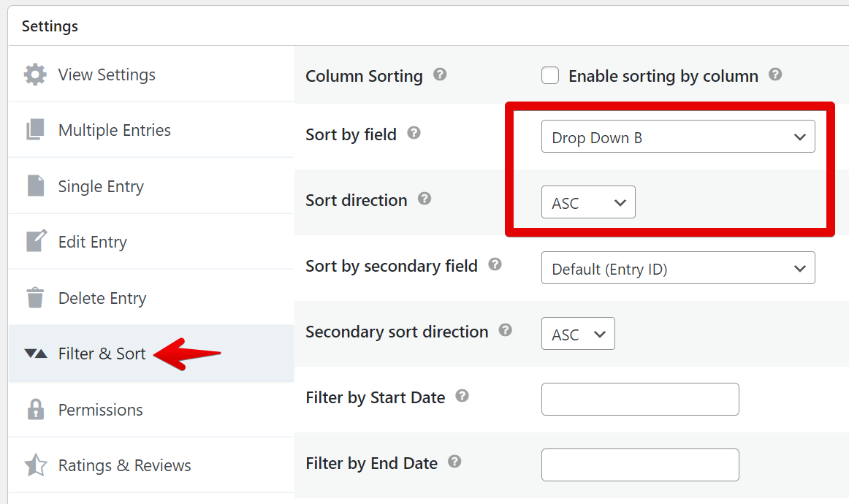The image size is (849, 504).
Task: Open the Sort by secondary field dropdown
Action: click(x=677, y=268)
